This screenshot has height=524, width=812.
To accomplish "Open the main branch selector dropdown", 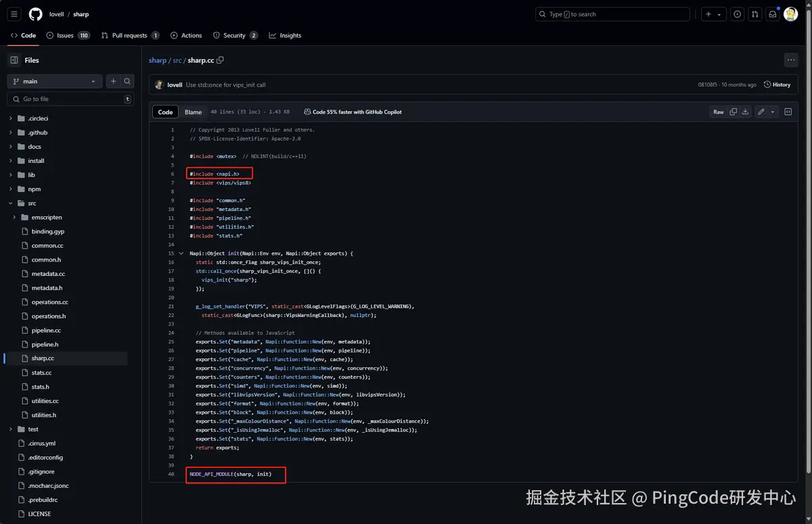I will coord(55,81).
